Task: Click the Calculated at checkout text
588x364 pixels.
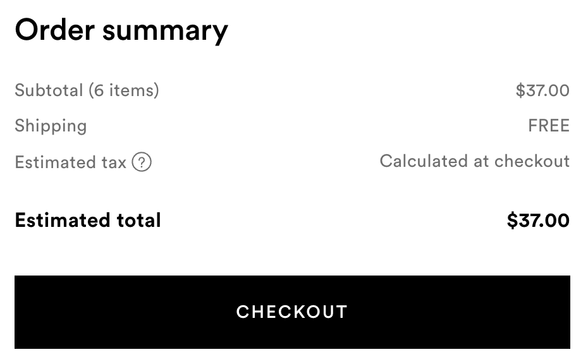Action: (x=474, y=161)
